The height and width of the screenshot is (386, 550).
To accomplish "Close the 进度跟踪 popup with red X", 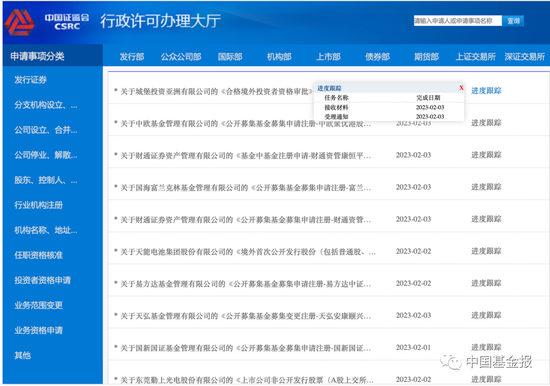I will tap(461, 88).
